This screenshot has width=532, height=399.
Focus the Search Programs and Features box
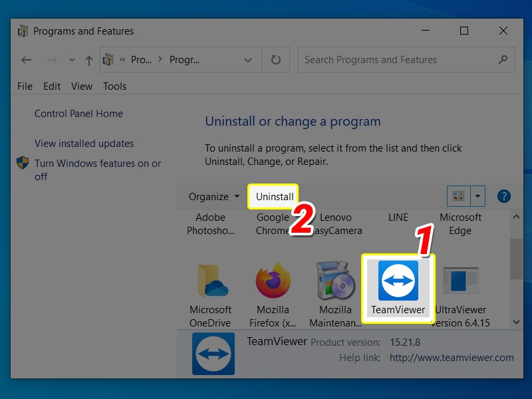click(406, 60)
